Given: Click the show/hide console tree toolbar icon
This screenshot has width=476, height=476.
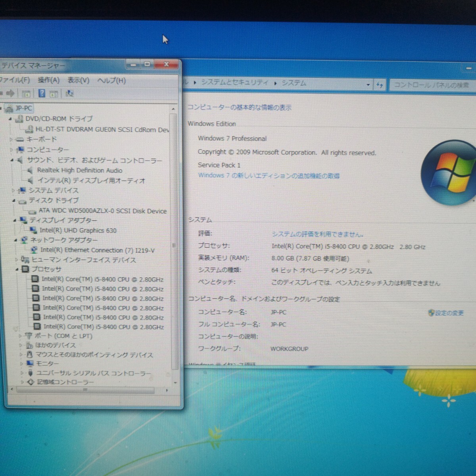Looking at the screenshot, I should [26, 94].
